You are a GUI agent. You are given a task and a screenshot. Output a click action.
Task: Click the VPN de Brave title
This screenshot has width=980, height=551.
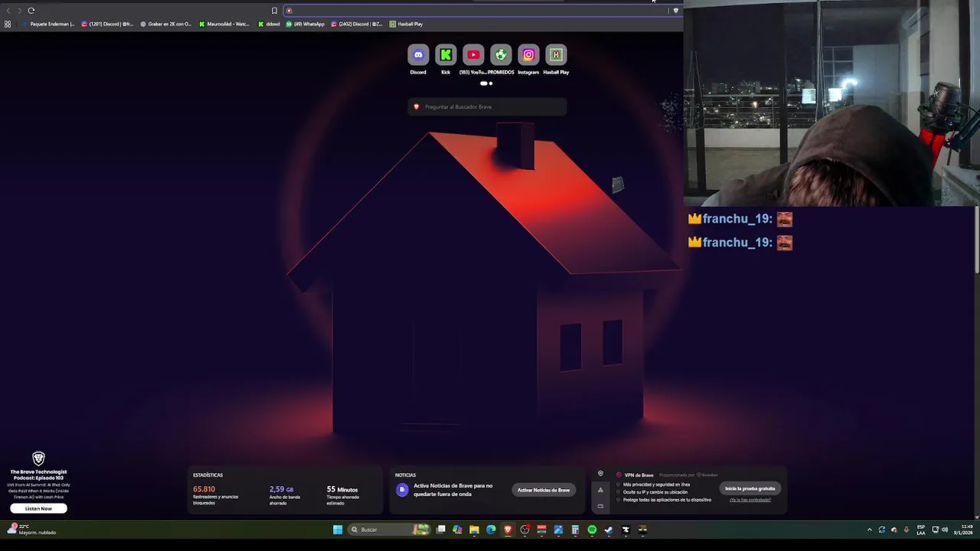[x=639, y=474]
